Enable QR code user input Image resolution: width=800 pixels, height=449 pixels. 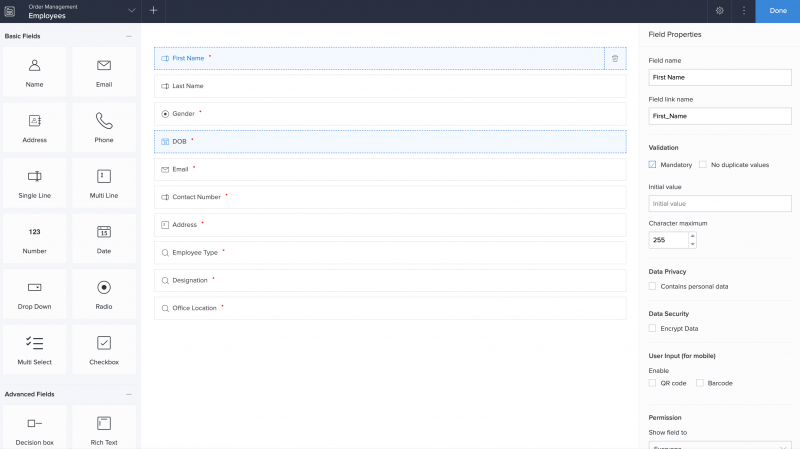click(x=652, y=383)
